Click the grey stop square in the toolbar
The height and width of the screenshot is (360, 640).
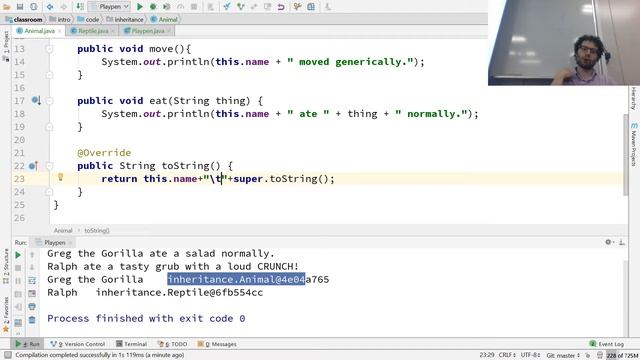tap(194, 7)
